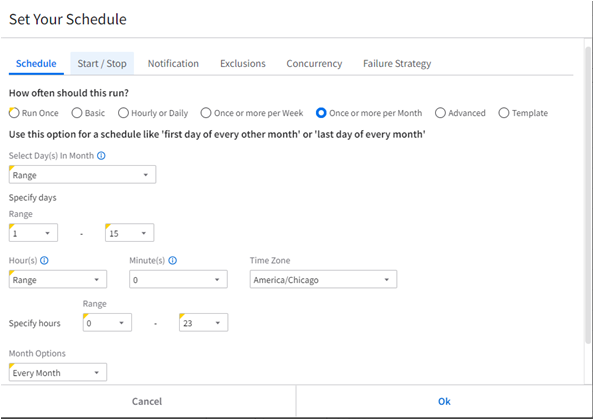Select the Run Once radio button

pyautogui.click(x=14, y=113)
